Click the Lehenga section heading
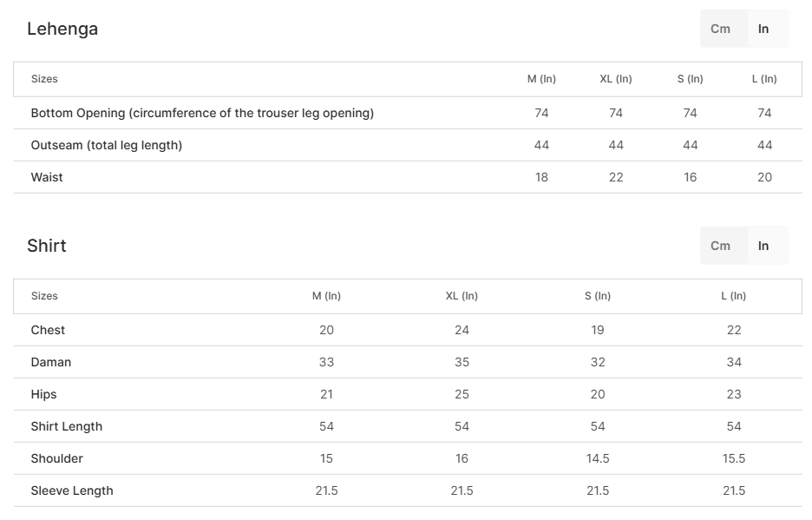812x520 pixels. pyautogui.click(x=62, y=29)
